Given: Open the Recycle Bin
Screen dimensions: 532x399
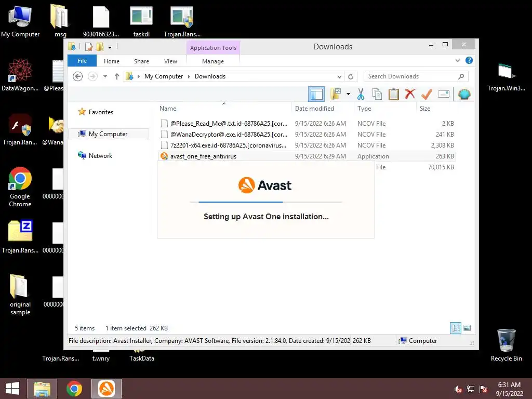Looking at the screenshot, I should (x=506, y=345).
